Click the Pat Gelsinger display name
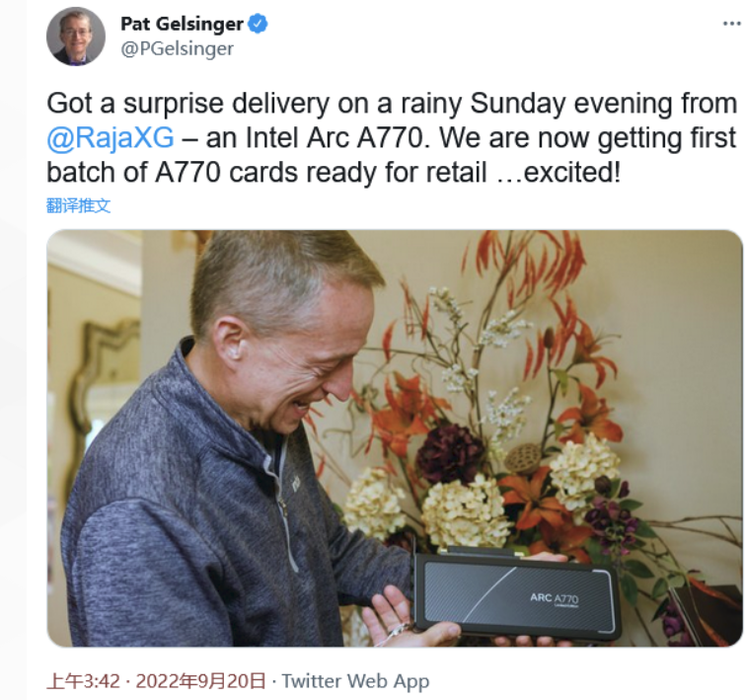Screen dimensions: 746x700 [x=182, y=24]
